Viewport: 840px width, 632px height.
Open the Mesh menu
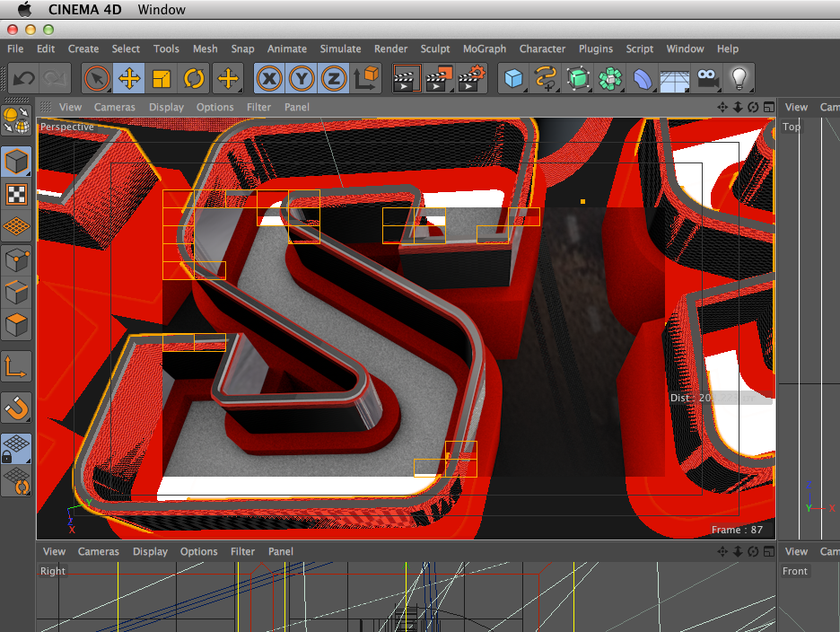[206, 48]
